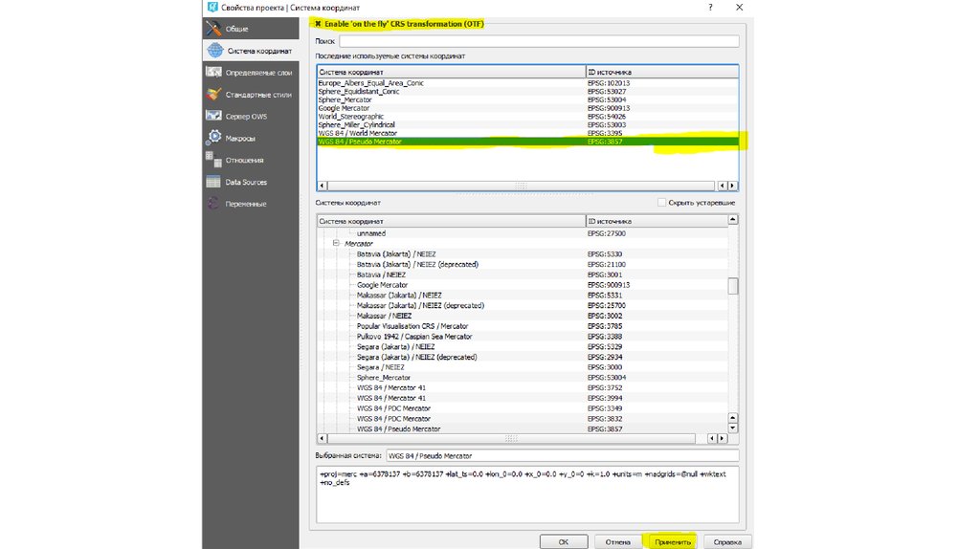Select Google Mercator in coordinate systems tree
980x549 pixels.
pyautogui.click(x=382, y=285)
